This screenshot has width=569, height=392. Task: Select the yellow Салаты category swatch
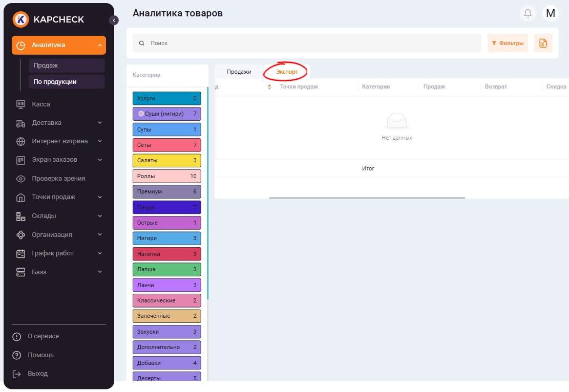coord(166,161)
